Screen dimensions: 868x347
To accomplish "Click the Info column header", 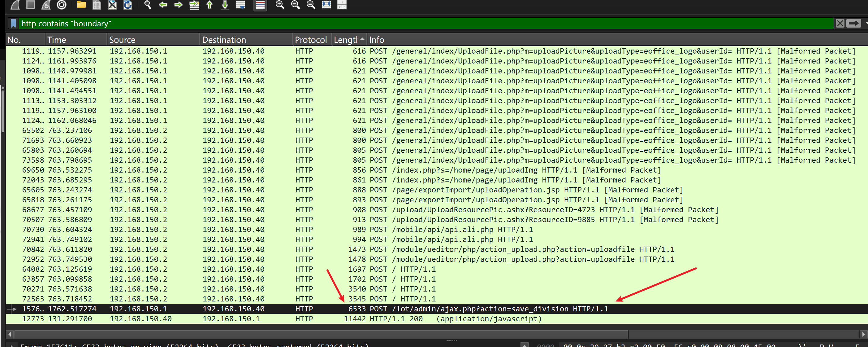I will pyautogui.click(x=376, y=40).
